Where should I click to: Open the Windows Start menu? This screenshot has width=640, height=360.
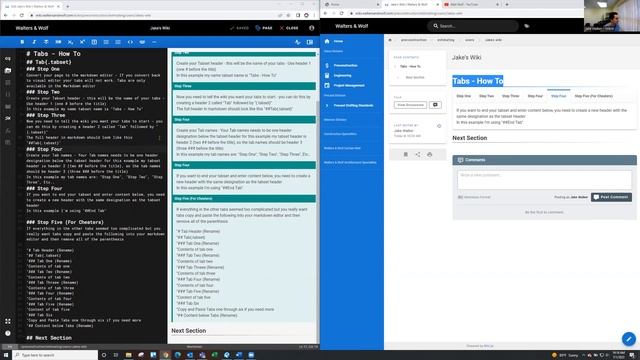pos(6,355)
